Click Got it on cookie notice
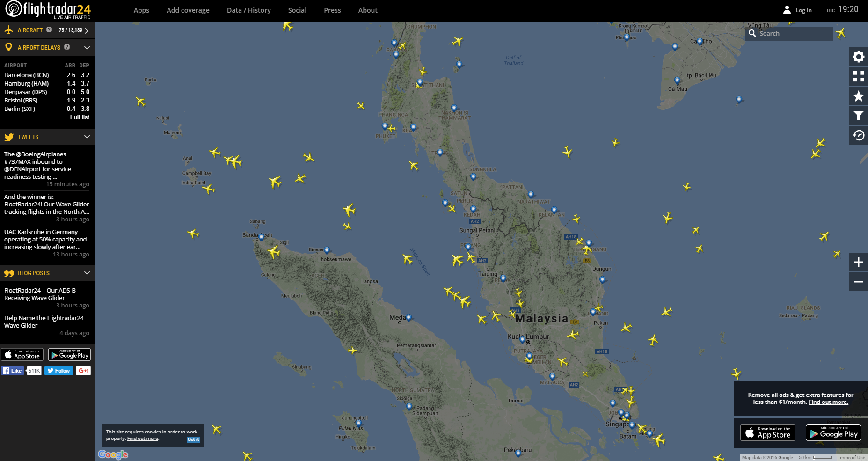The image size is (868, 461). 193,439
